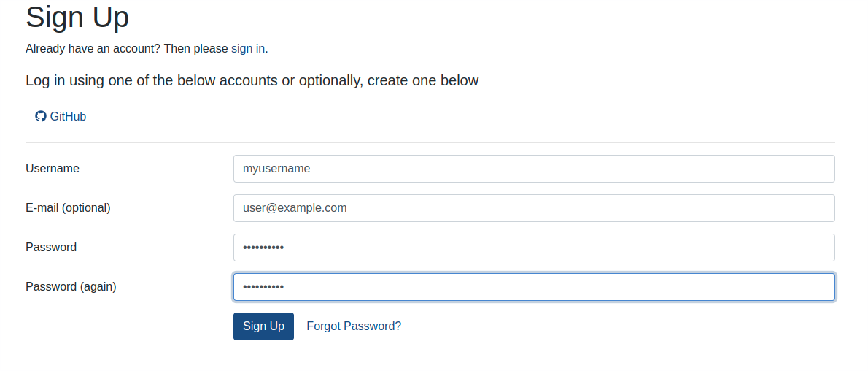Open the Forgot Password? link

(354, 326)
